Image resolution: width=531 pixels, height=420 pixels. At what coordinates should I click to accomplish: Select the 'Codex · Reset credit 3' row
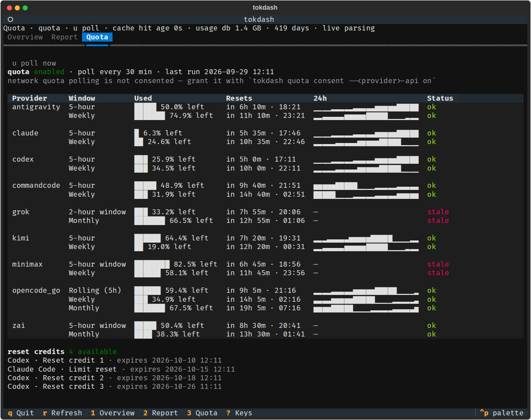pos(115,386)
